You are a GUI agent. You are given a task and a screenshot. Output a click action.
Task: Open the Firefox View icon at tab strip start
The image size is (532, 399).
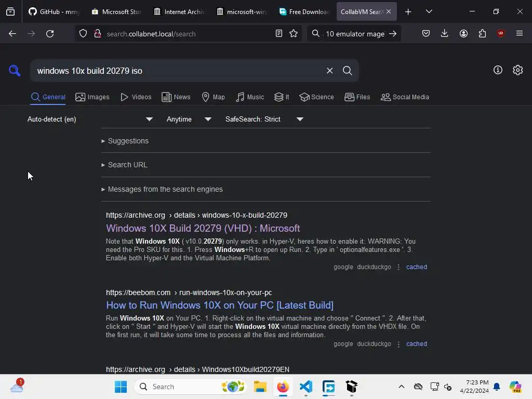pyautogui.click(x=10, y=11)
